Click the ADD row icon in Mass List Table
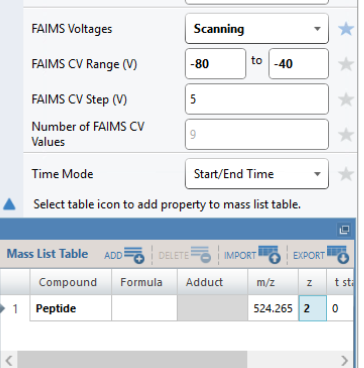Image resolution: width=364 pixels, height=368 pixels. (x=134, y=255)
